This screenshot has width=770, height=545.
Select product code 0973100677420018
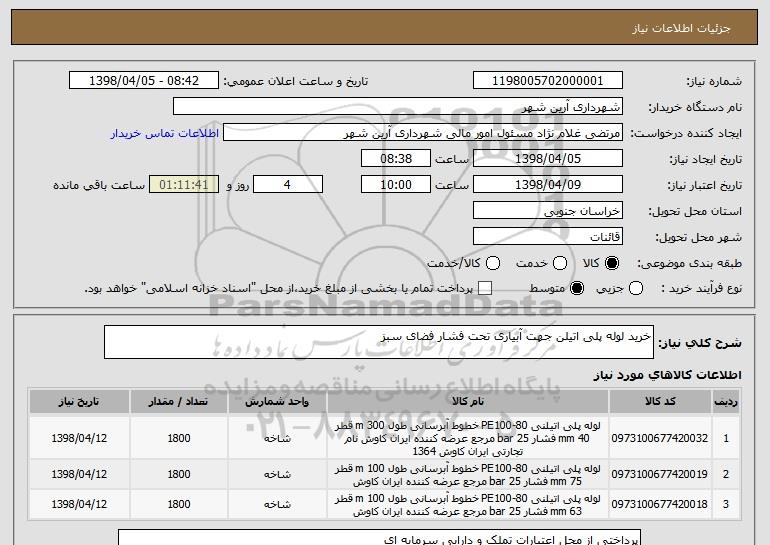pyautogui.click(x=660, y=504)
